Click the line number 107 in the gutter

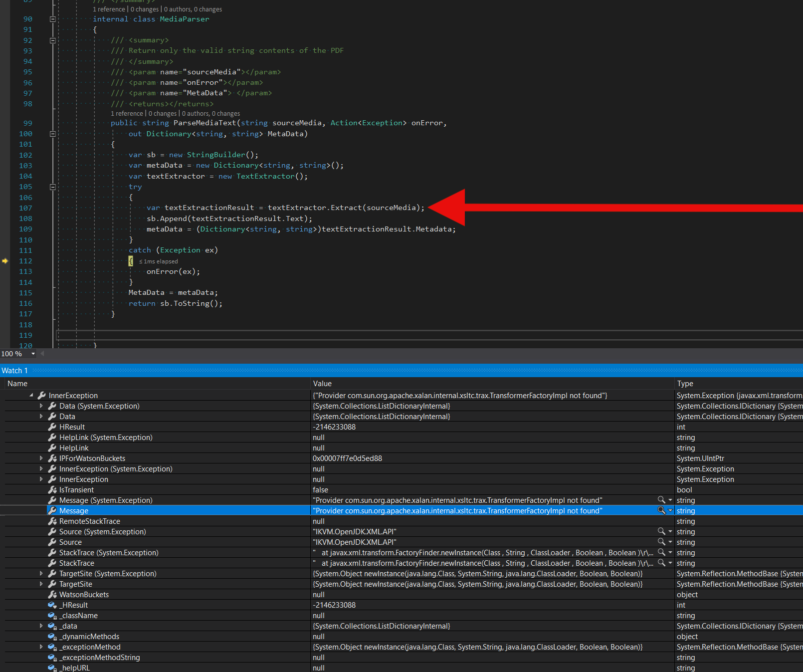point(25,208)
